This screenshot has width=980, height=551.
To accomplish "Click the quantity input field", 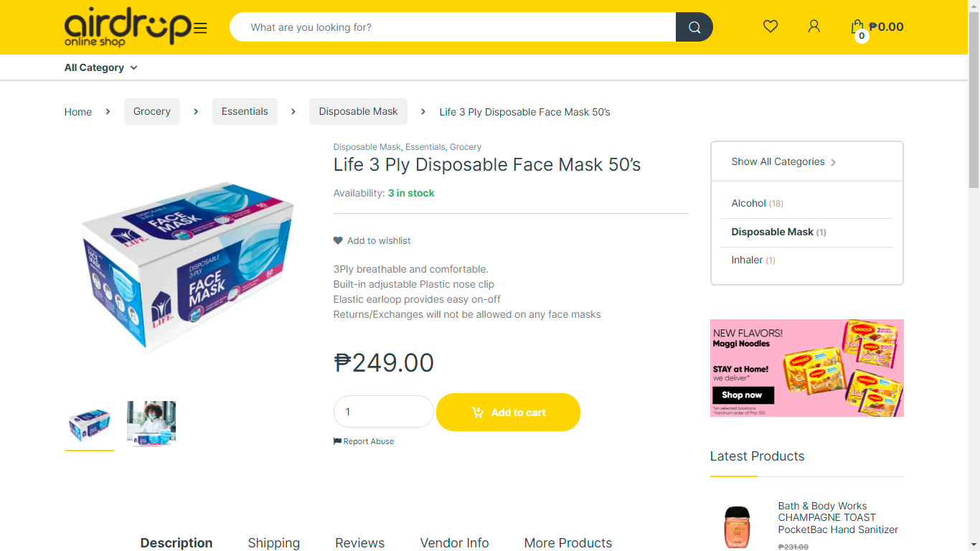I will tap(383, 412).
